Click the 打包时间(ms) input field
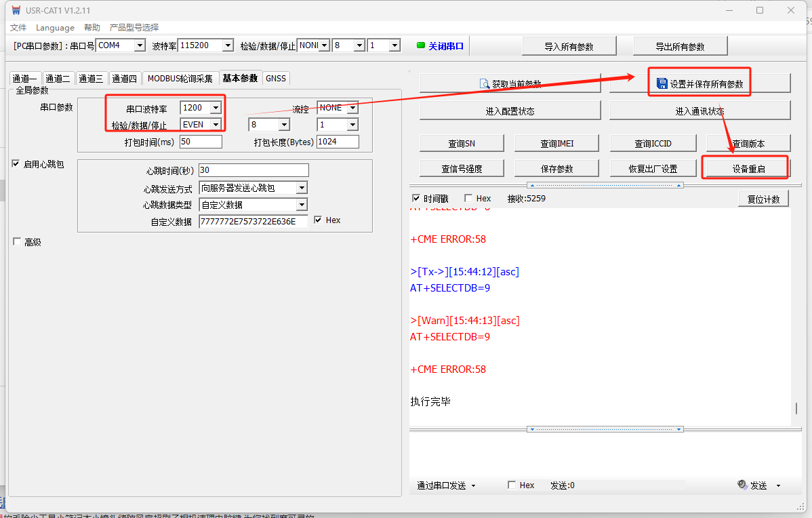812x518 pixels. tap(201, 142)
